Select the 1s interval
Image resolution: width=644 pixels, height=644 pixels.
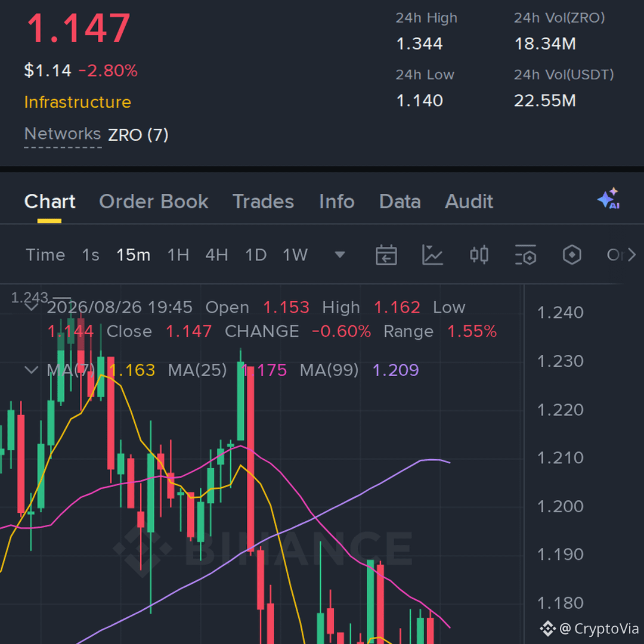click(x=91, y=255)
